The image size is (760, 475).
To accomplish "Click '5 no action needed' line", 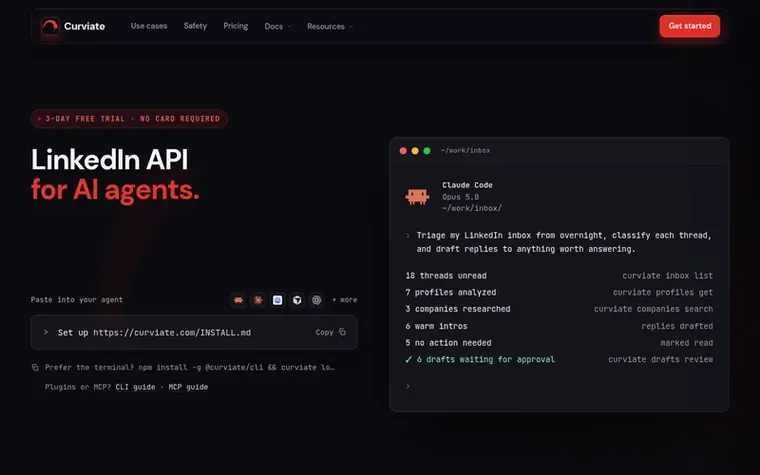I will click(x=448, y=343).
